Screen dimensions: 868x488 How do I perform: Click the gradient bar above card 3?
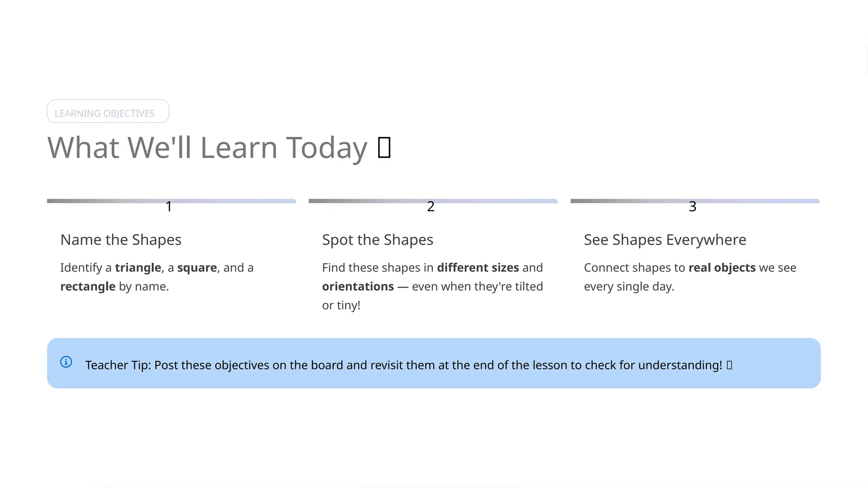click(695, 201)
